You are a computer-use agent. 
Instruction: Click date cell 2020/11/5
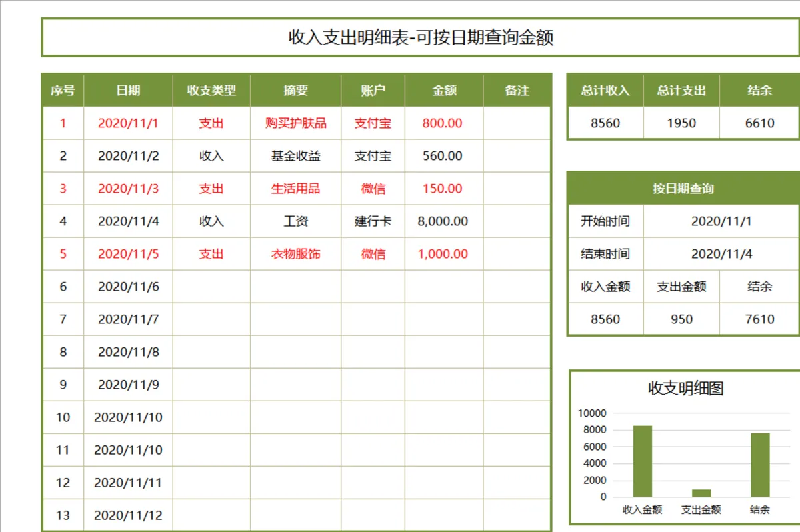click(129, 254)
